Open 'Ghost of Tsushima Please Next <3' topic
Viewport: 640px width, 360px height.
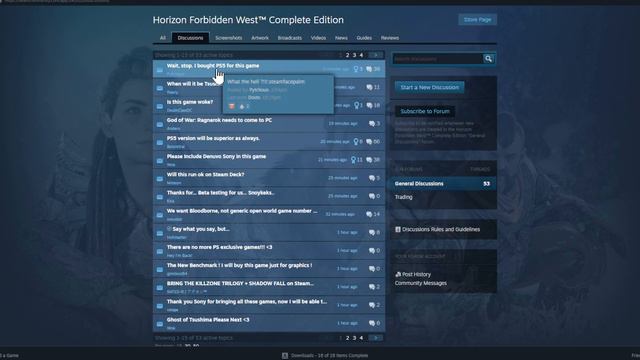tap(208, 320)
